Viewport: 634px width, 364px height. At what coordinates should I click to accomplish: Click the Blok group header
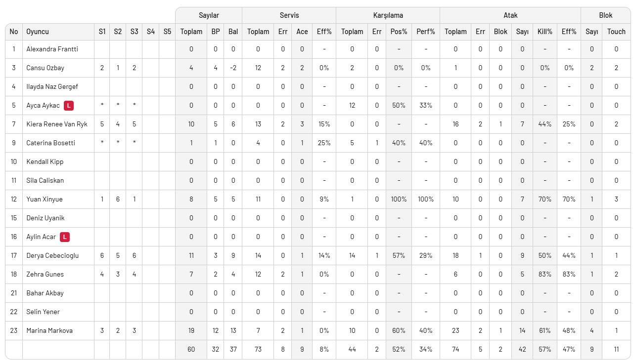(606, 15)
